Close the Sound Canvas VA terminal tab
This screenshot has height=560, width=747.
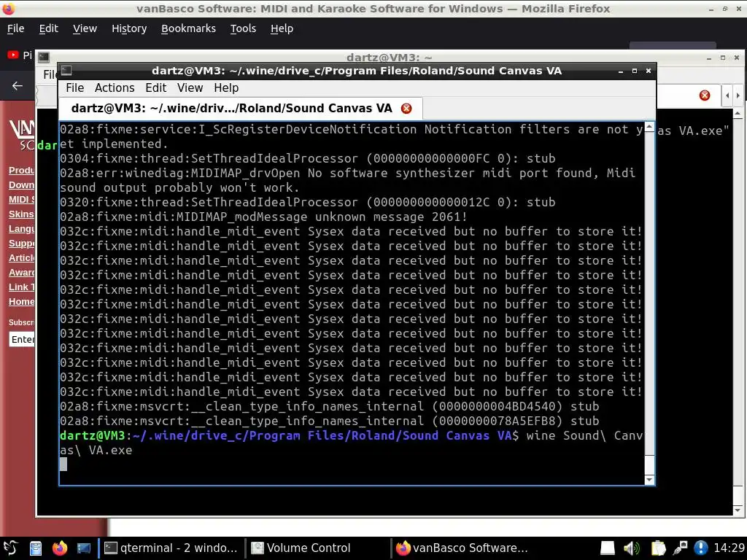coord(406,109)
